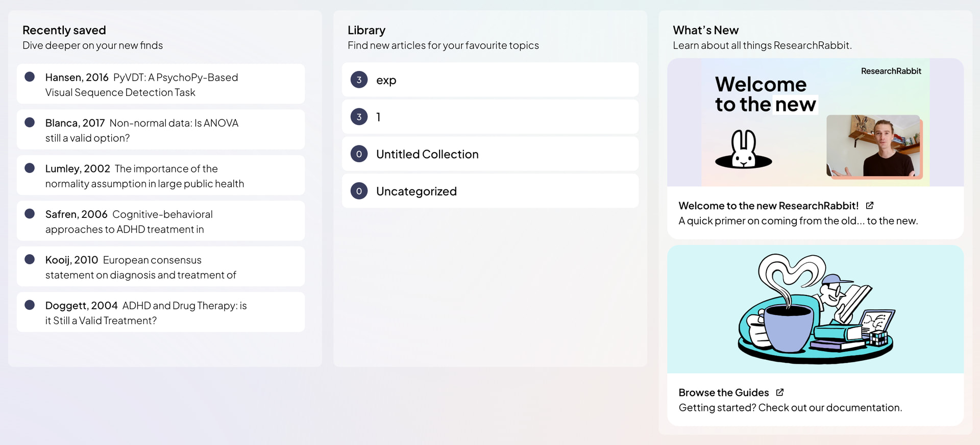Click Browse the Guides link
Screen dimensions: 980x445
pyautogui.click(x=723, y=392)
